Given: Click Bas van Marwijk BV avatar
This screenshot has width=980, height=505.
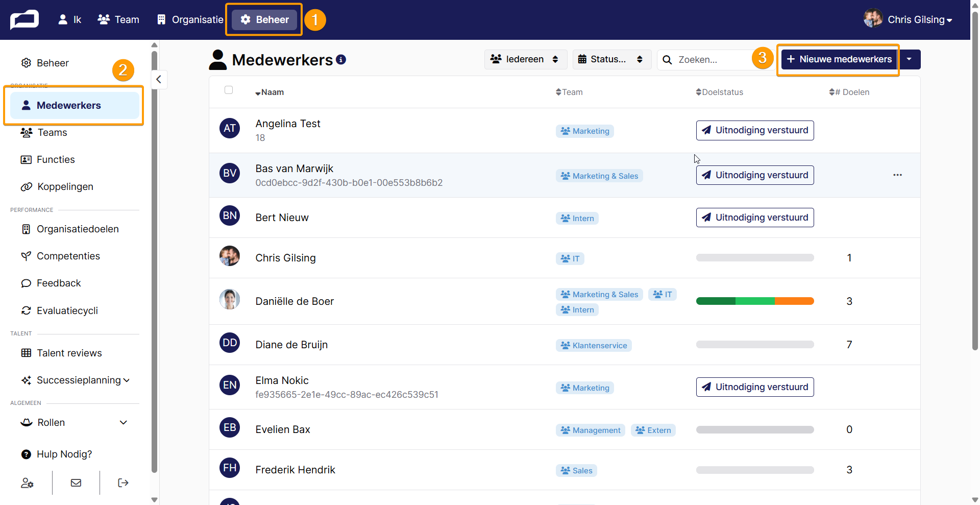Looking at the screenshot, I should 230,173.
